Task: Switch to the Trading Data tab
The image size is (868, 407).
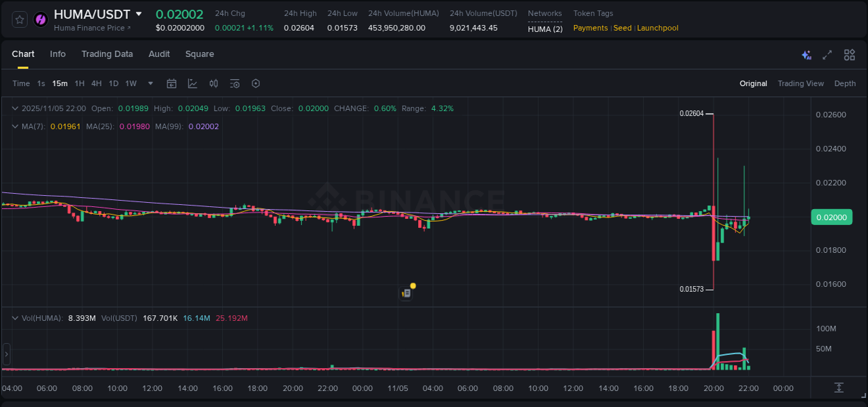Action: [x=107, y=54]
